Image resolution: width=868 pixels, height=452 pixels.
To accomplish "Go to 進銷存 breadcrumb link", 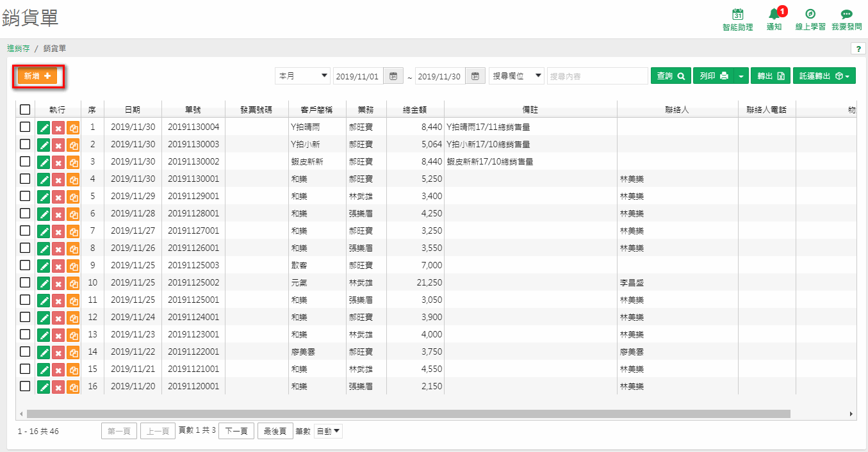I will 19,49.
